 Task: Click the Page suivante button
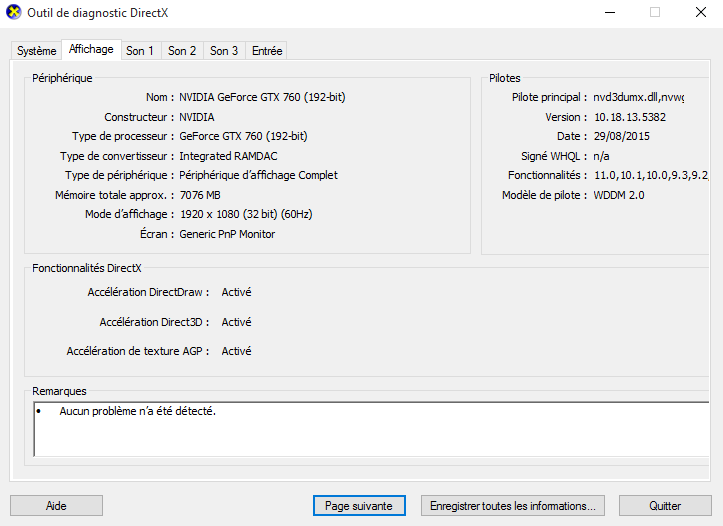359,506
